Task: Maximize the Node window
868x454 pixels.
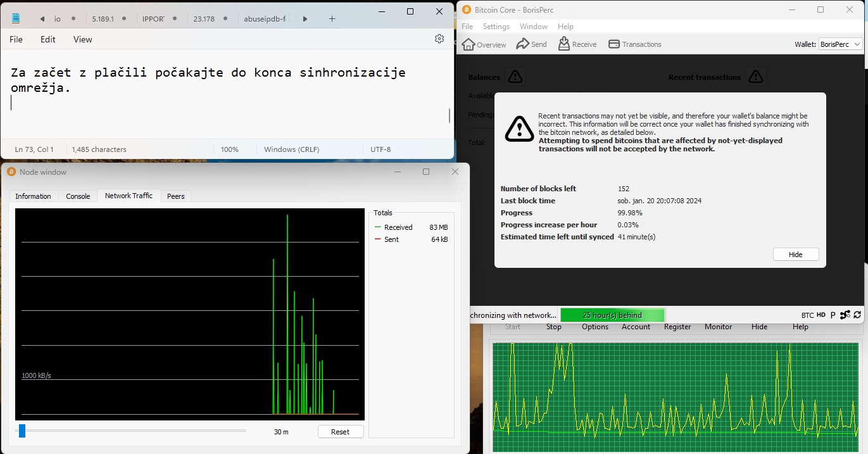Action: pyautogui.click(x=426, y=172)
